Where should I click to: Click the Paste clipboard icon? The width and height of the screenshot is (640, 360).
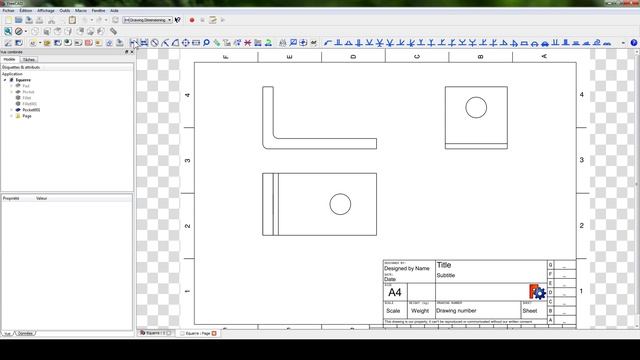[72, 20]
